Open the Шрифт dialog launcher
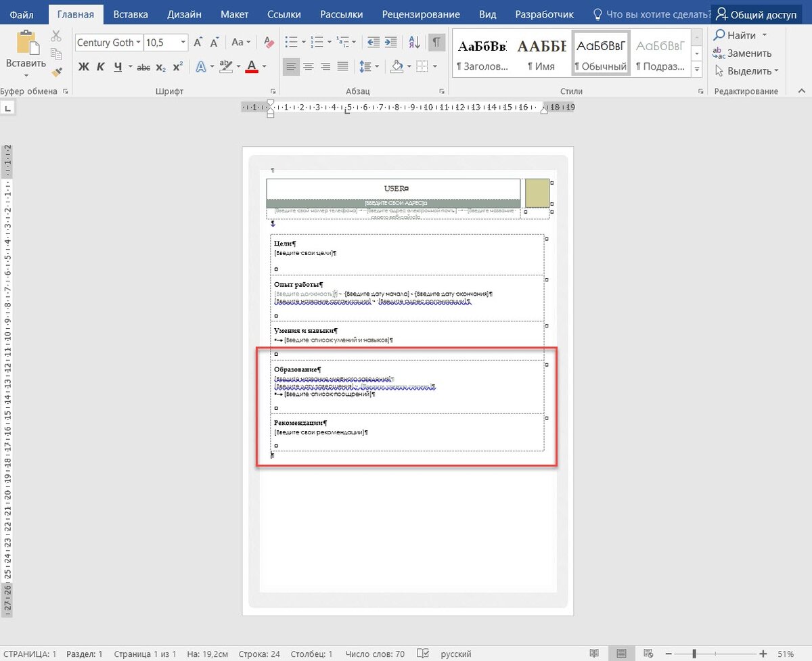Viewport: 812px width, 661px height. click(273, 91)
